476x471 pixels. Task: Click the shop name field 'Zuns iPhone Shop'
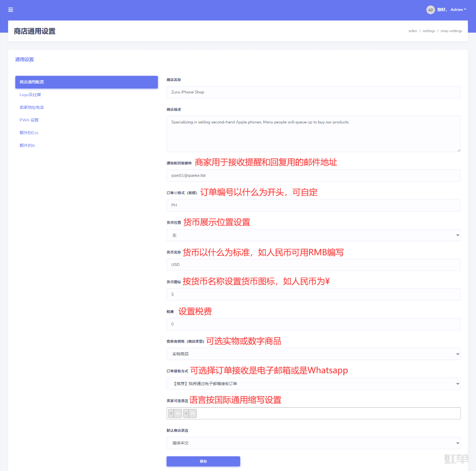313,92
